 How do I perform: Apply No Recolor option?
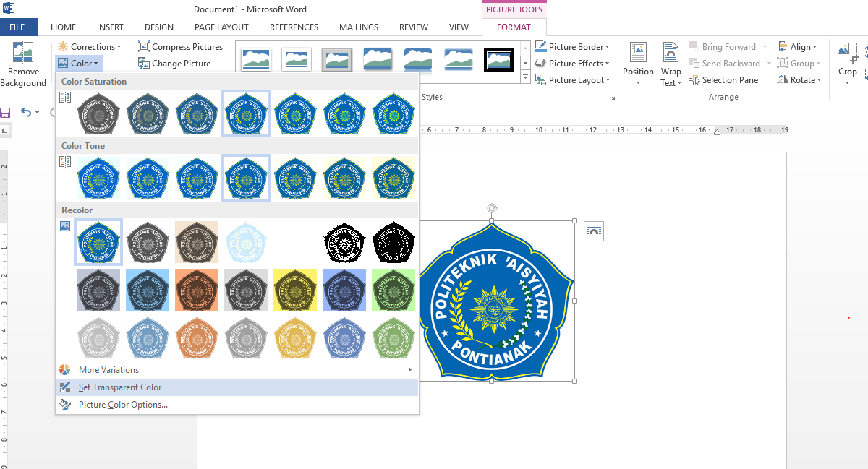click(98, 242)
